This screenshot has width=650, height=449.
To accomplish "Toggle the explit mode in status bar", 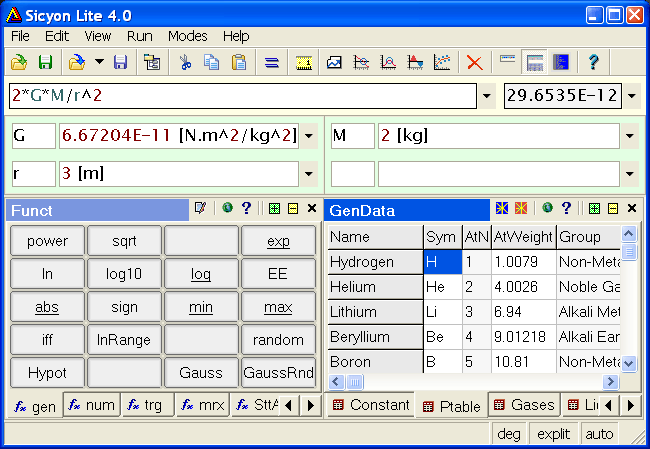I will [x=553, y=434].
